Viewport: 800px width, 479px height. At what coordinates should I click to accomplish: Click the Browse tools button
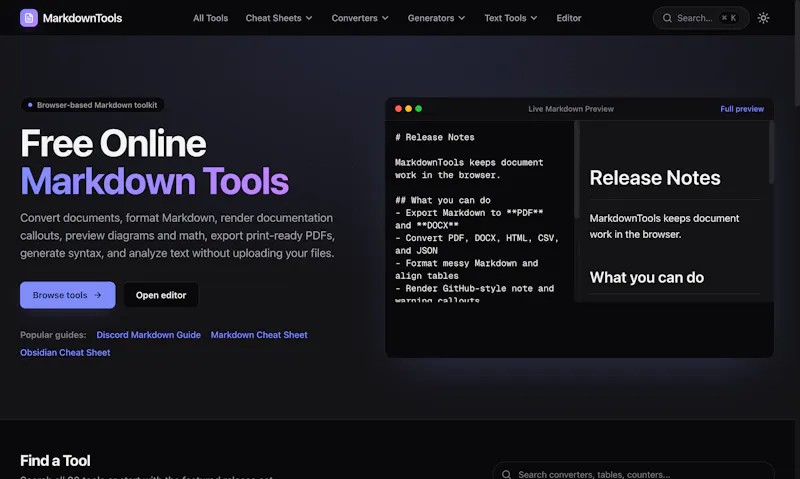pyautogui.click(x=68, y=295)
